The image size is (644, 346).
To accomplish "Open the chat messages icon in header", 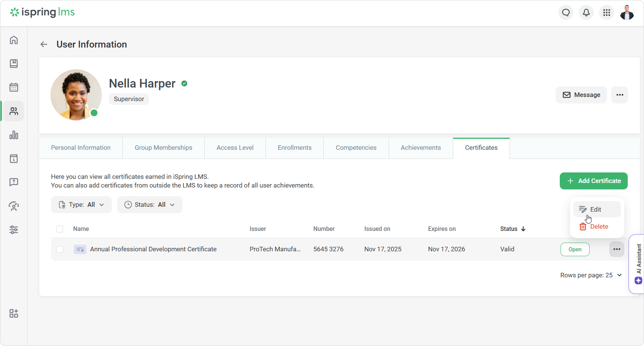I will coord(566,12).
